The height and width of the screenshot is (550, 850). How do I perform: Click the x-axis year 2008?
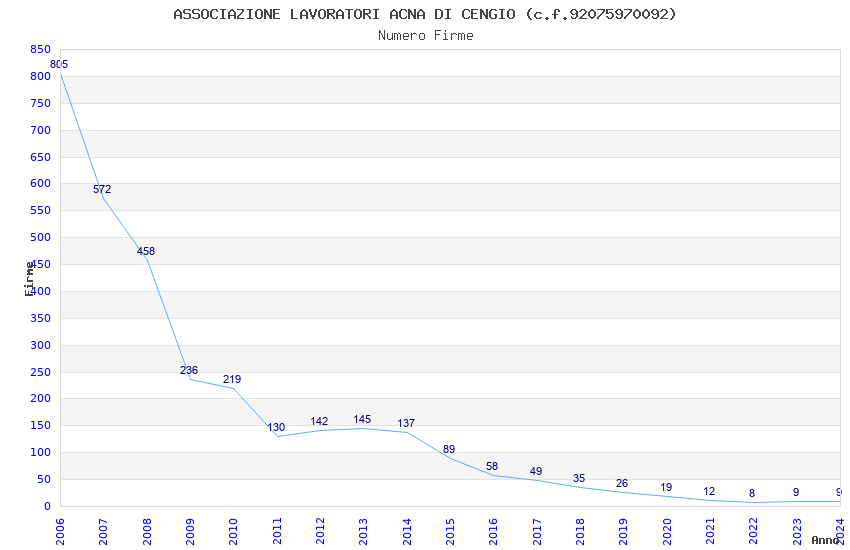(146, 532)
